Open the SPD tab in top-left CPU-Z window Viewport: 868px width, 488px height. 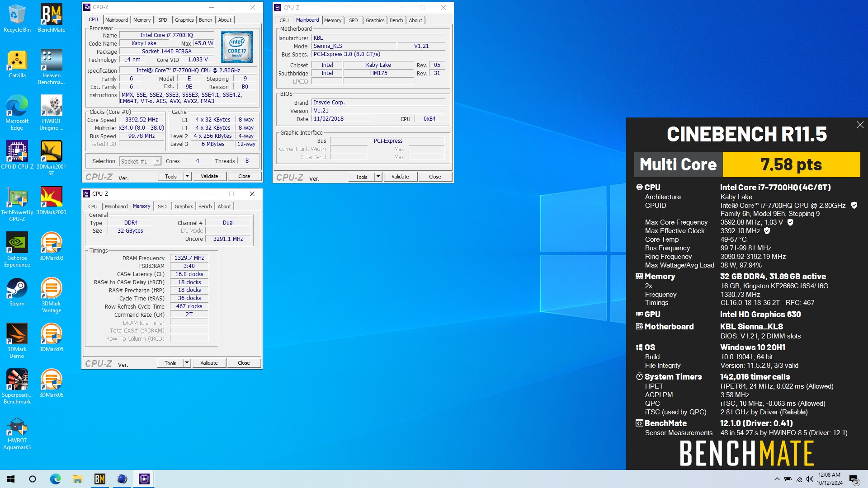[x=163, y=20]
